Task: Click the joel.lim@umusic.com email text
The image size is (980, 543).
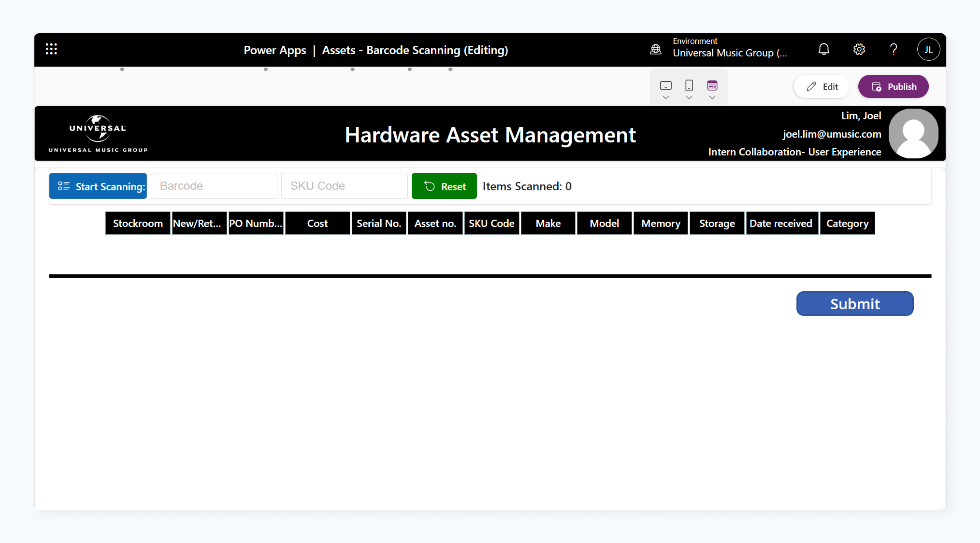Action: [832, 134]
